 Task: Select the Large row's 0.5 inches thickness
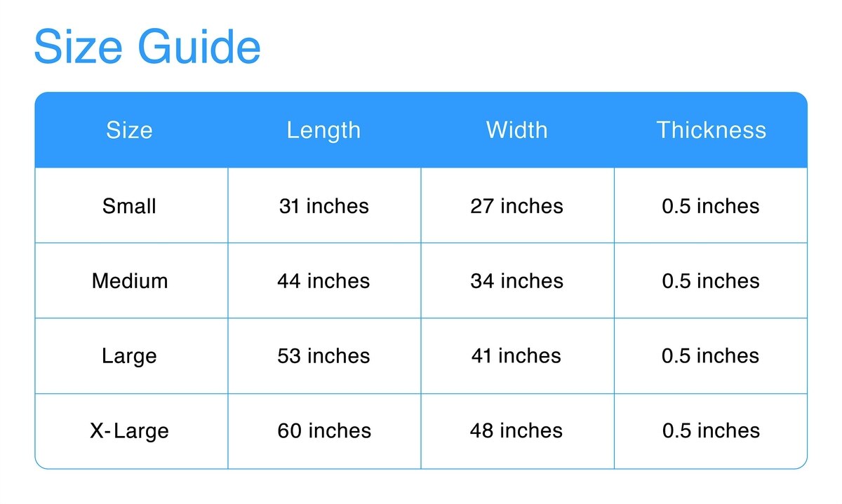(711, 356)
